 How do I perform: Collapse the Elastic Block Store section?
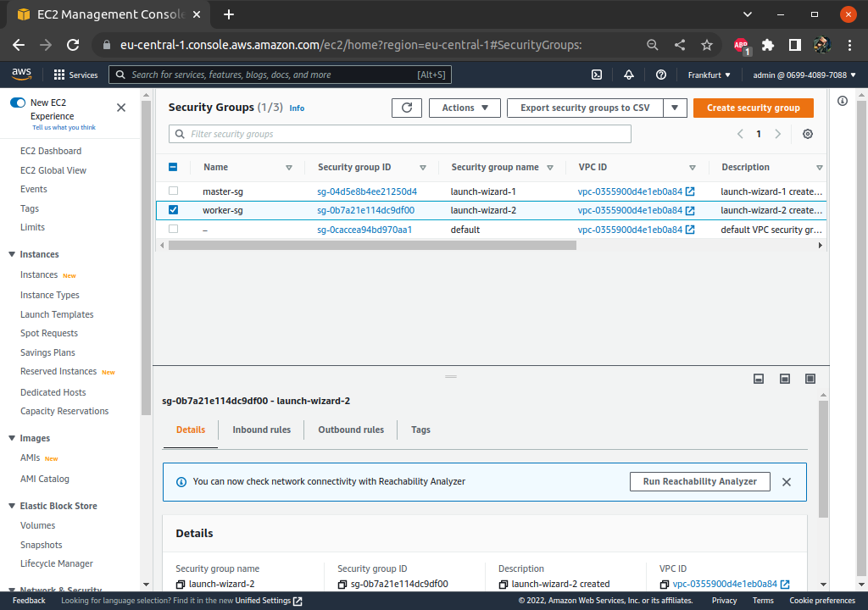[12, 506]
